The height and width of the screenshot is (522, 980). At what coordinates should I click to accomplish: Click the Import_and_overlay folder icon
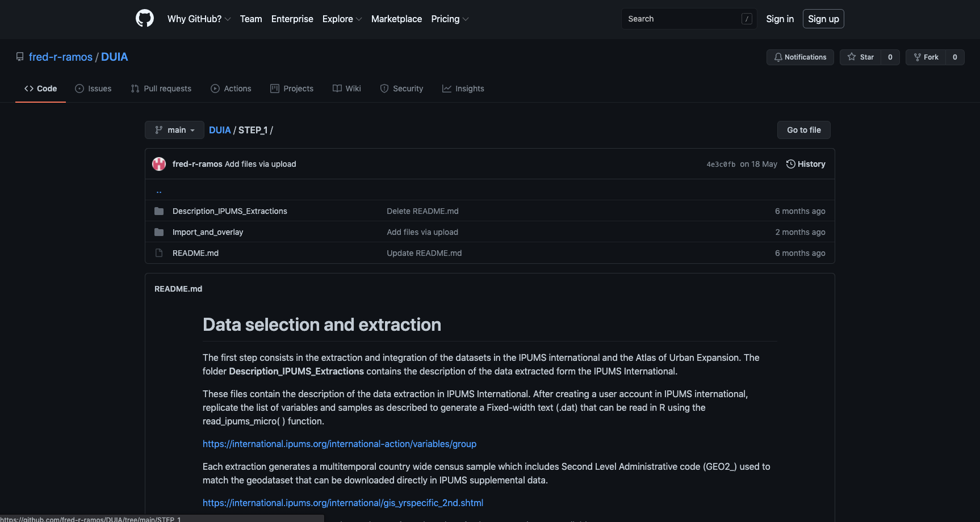click(x=159, y=232)
